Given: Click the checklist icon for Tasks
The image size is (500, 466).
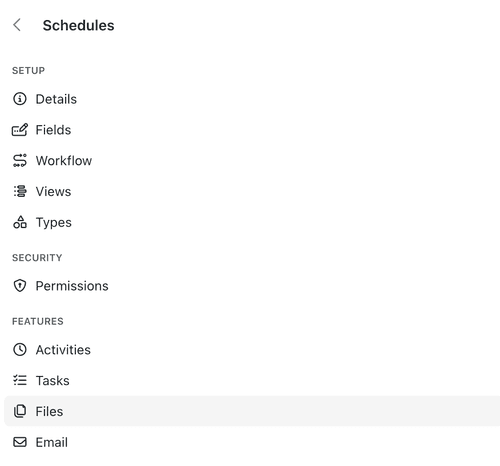Looking at the screenshot, I should point(20,380).
